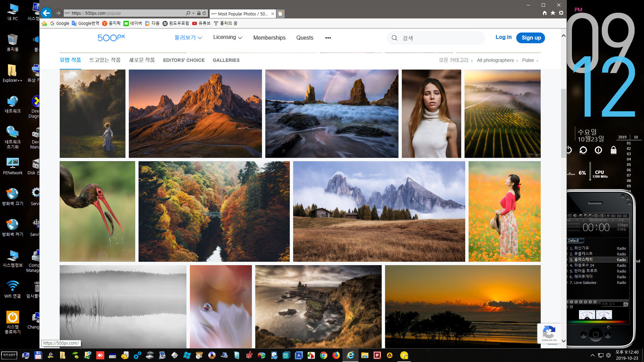Switch to the 뜨고있는 작품 tab
Viewport: 644px width, 362px height.
click(105, 60)
